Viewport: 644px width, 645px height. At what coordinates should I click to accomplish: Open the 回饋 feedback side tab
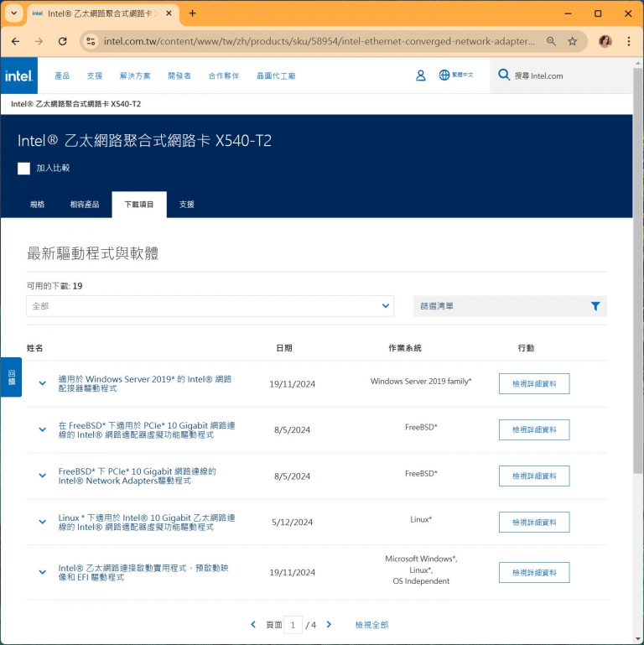(11, 377)
